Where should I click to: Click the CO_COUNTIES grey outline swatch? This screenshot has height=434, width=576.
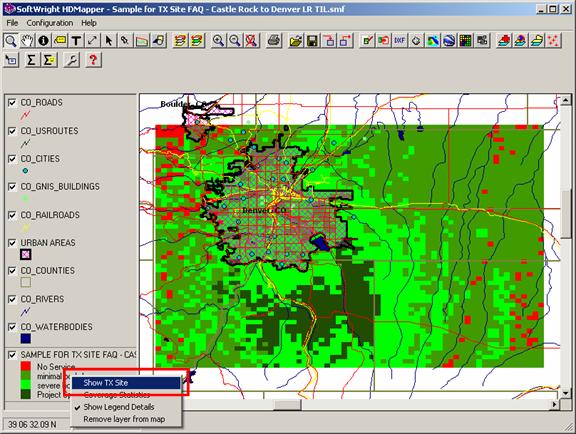(x=26, y=282)
